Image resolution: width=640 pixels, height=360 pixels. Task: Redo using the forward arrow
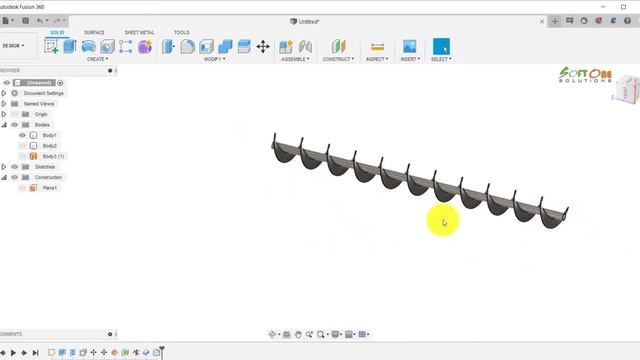pos(57,21)
